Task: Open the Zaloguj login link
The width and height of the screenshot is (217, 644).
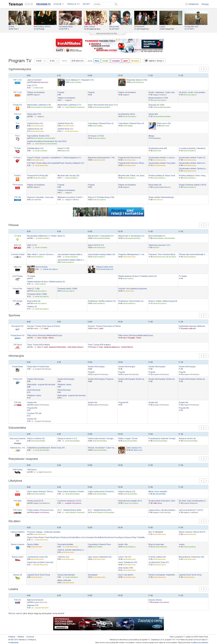Action: [205, 4]
